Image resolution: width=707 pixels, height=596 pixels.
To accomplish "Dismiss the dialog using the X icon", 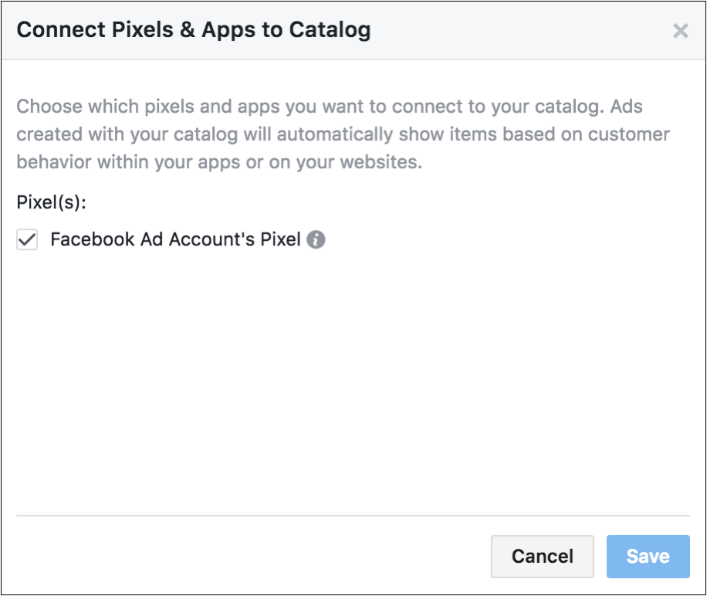I will [x=680, y=31].
